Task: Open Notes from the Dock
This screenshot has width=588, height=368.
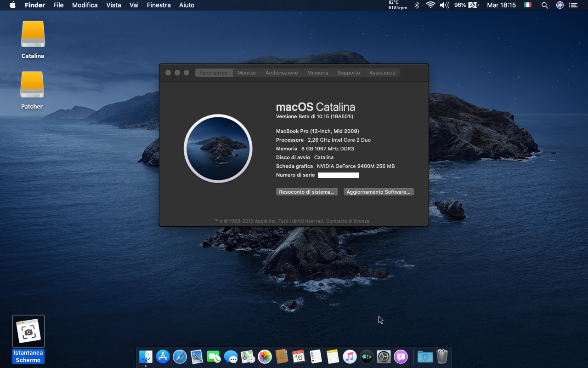Action: [333, 356]
